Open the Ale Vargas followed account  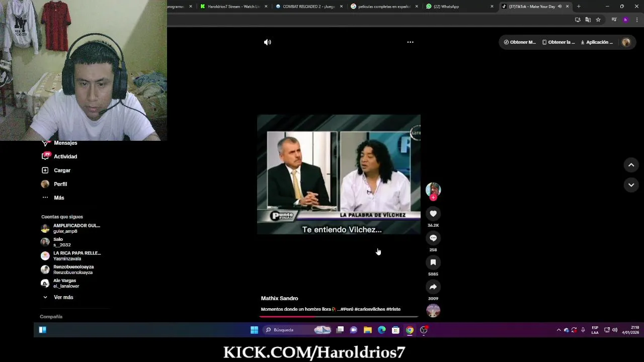coord(60,283)
